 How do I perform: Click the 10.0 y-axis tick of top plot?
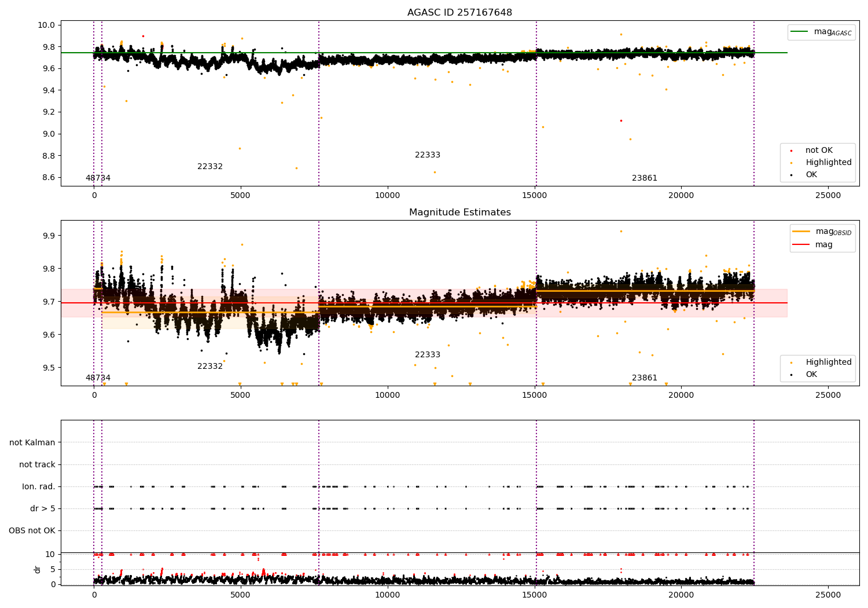click(46, 25)
